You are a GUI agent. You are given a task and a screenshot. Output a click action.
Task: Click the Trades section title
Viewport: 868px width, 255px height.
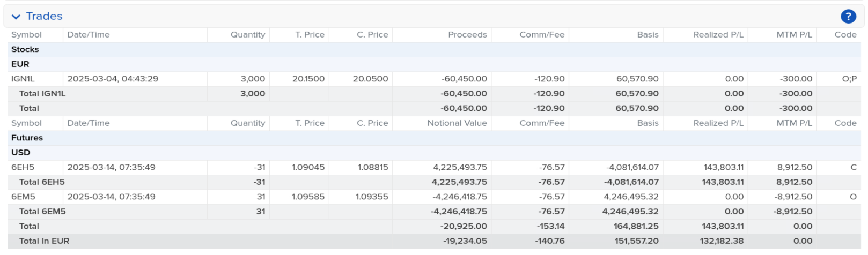pyautogui.click(x=44, y=17)
